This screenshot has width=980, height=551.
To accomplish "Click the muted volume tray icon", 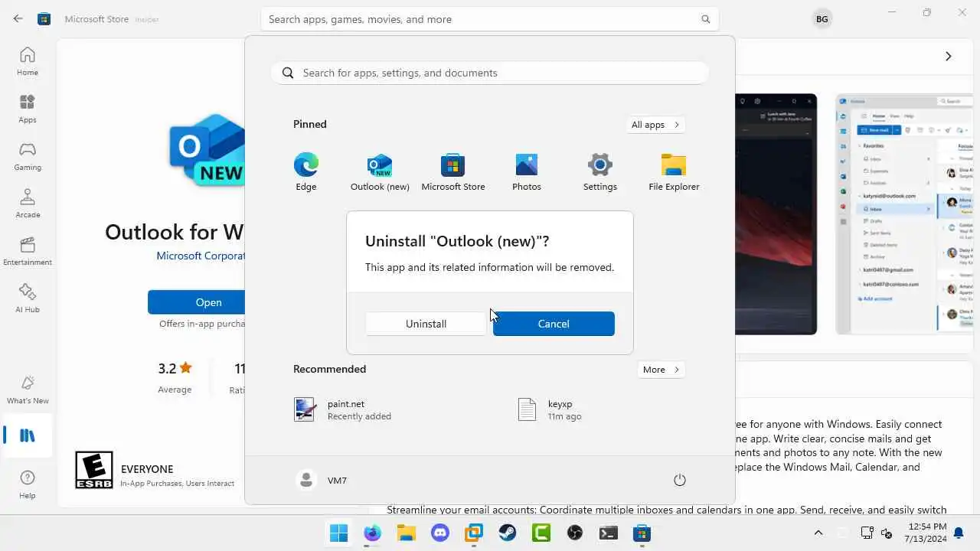I will (887, 533).
